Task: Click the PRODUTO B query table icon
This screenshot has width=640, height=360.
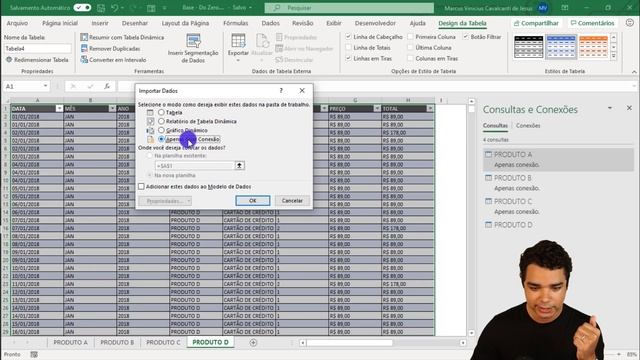Action: tap(488, 178)
